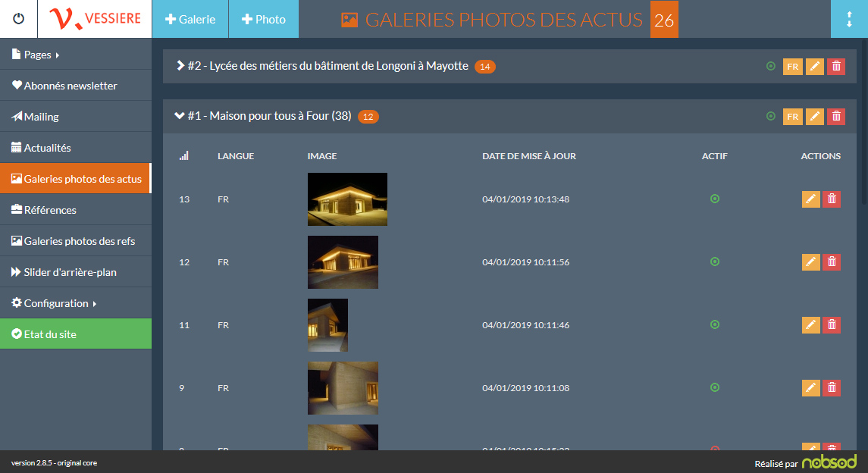This screenshot has width=868, height=473.
Task: Click the order sort column icon
Action: 183,156
